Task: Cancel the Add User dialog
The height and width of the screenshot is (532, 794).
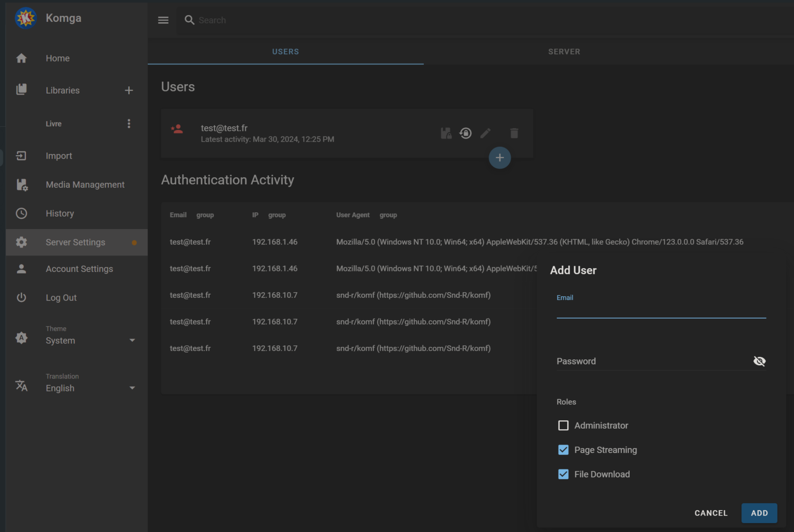Action: pos(711,513)
